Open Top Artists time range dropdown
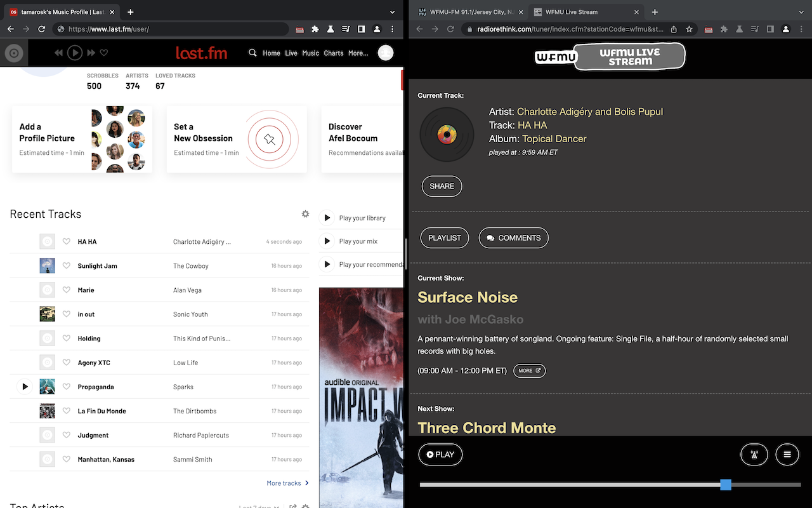812x508 pixels. tap(259, 506)
